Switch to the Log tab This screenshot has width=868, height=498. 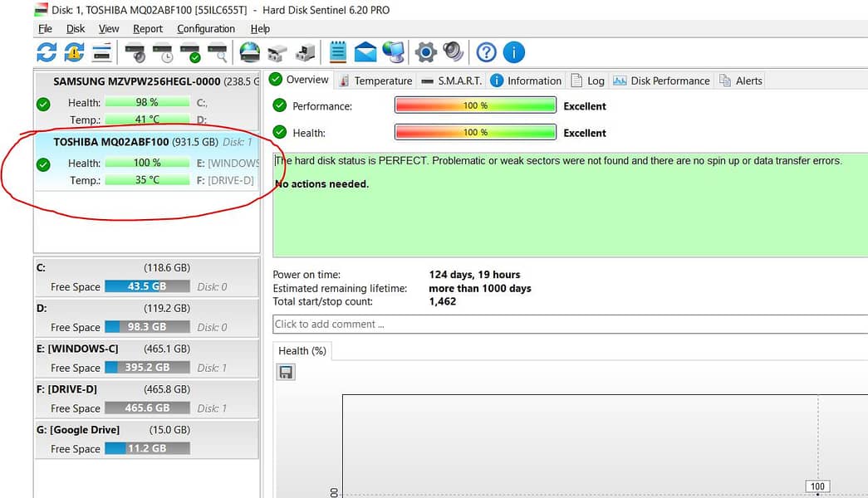(587, 81)
